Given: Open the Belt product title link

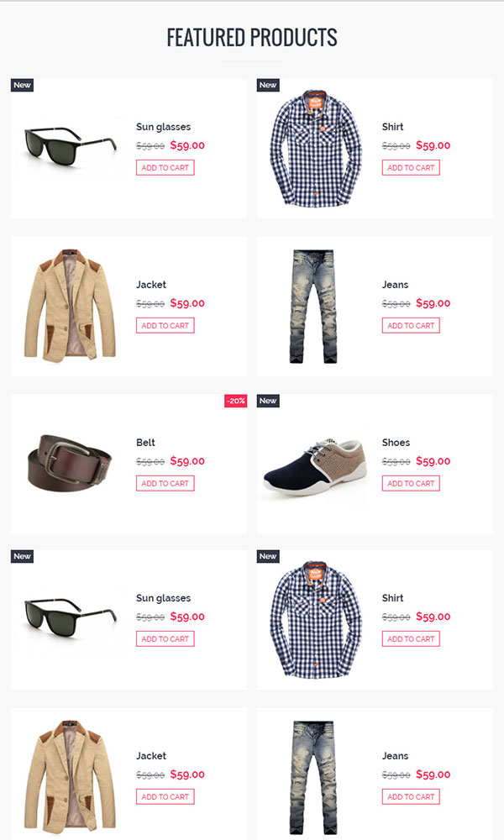Looking at the screenshot, I should (x=145, y=443).
